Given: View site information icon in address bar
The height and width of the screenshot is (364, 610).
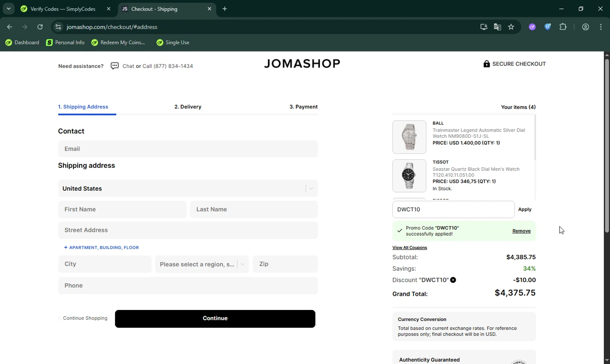Looking at the screenshot, I should point(58,27).
